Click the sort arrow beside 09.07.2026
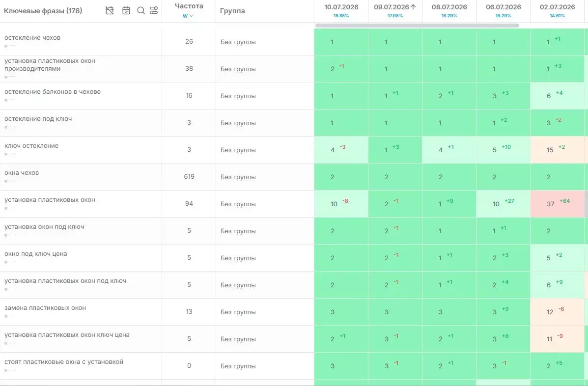The width and height of the screenshot is (588, 386). point(413,7)
